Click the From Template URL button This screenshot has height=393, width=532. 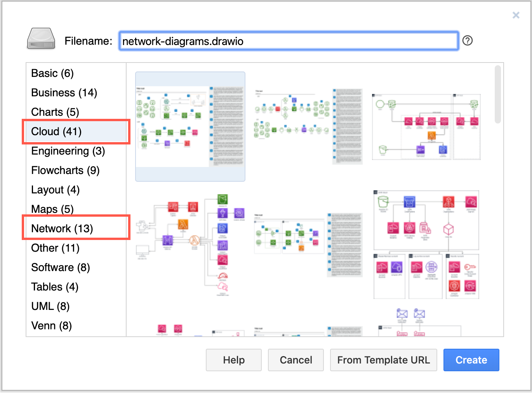(x=383, y=360)
